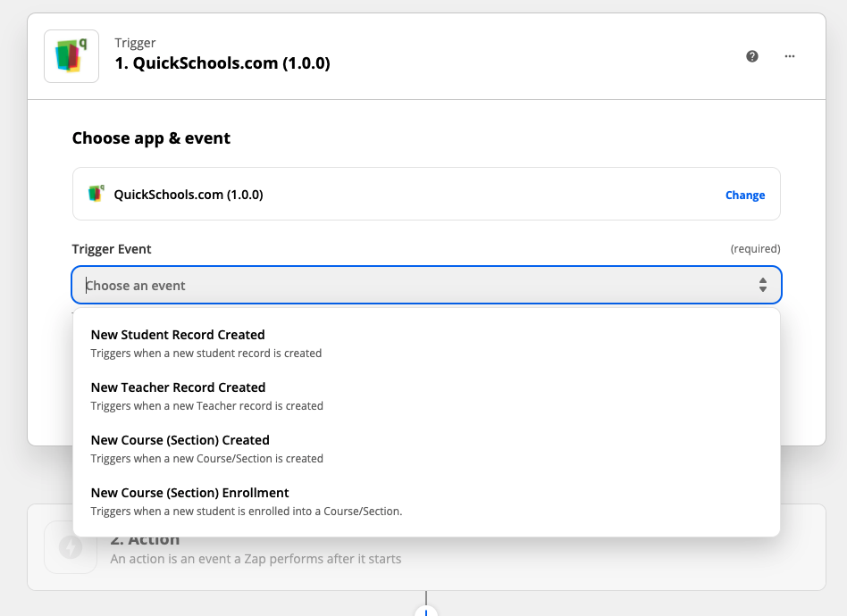Open the three-dot more options menu
The height and width of the screenshot is (616, 847).
[x=790, y=56]
